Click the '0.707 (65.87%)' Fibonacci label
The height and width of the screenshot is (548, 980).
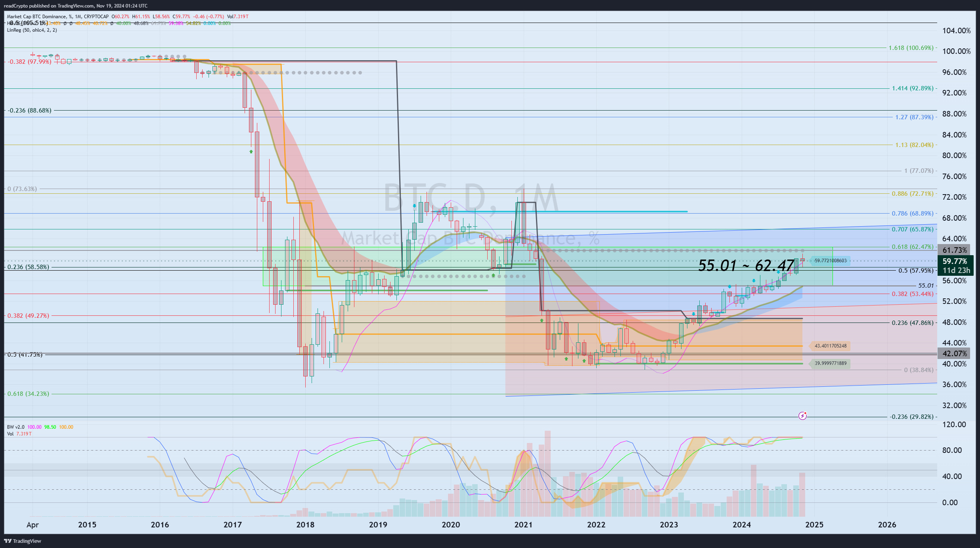(913, 229)
